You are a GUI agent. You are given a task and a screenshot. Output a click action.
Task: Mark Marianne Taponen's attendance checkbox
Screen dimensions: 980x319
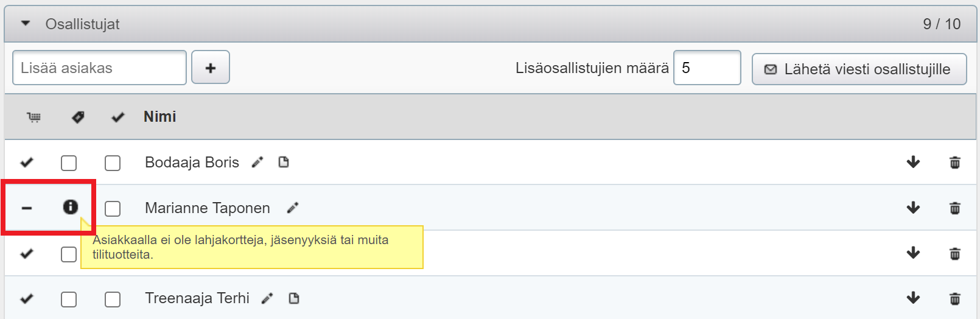coord(113,209)
